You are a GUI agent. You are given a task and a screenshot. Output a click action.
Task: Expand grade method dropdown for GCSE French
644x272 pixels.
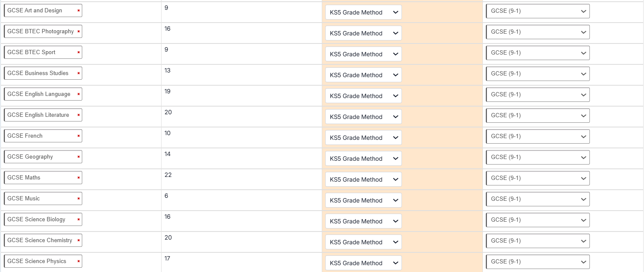[x=363, y=138]
